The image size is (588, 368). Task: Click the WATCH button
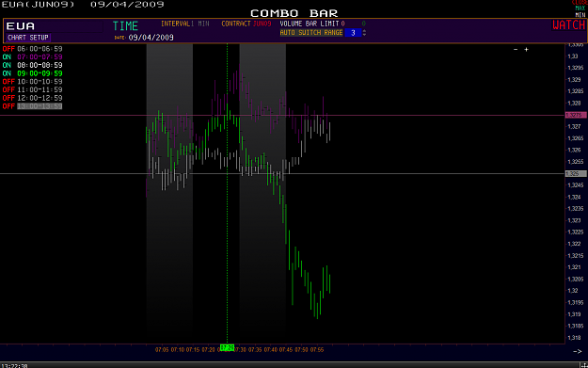(568, 25)
